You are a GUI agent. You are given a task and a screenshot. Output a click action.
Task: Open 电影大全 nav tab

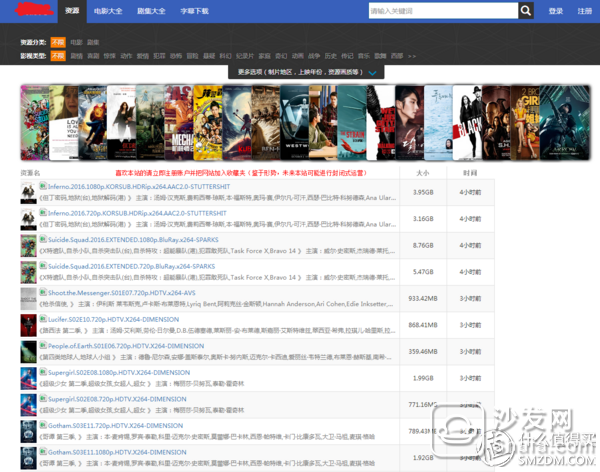tap(108, 11)
